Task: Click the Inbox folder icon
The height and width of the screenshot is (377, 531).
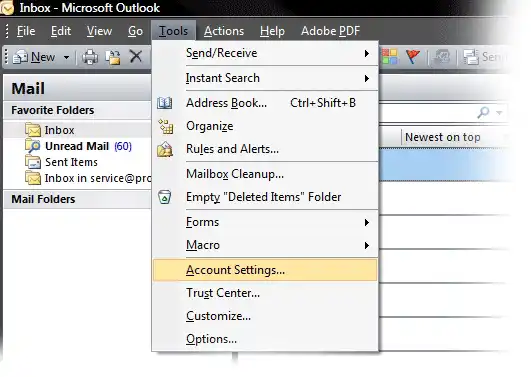Action: tap(33, 130)
